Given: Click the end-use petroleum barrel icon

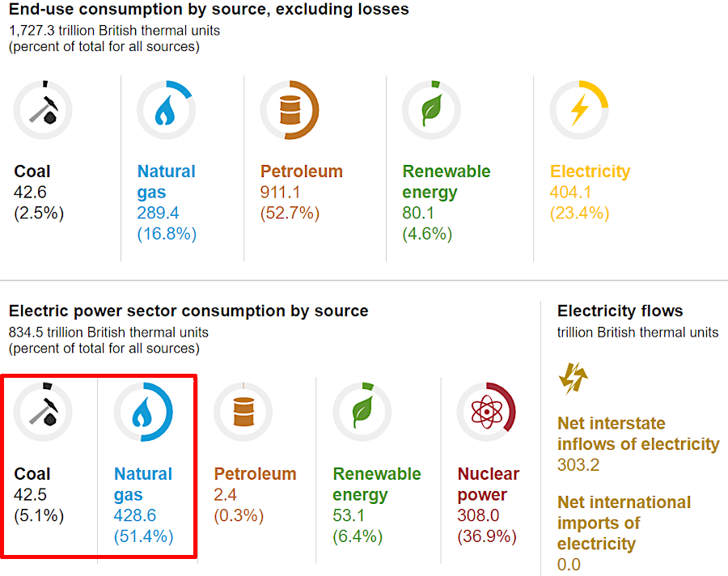Looking at the screenshot, I should coord(290,110).
